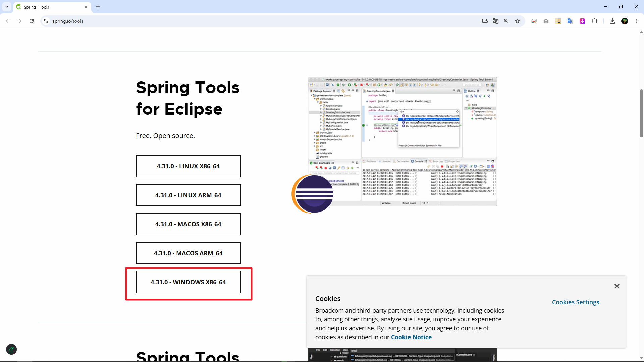Click the Spring Tools Eclipse IDE screenshot
The image size is (644, 362).
pyautogui.click(x=402, y=142)
